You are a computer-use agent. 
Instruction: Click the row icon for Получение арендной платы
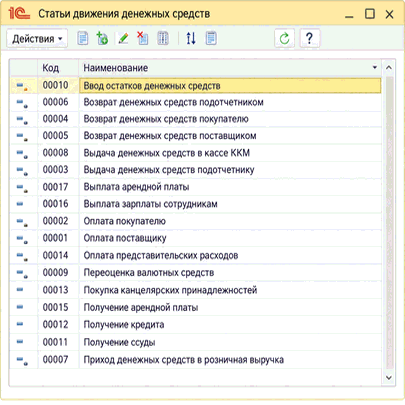coord(20,307)
